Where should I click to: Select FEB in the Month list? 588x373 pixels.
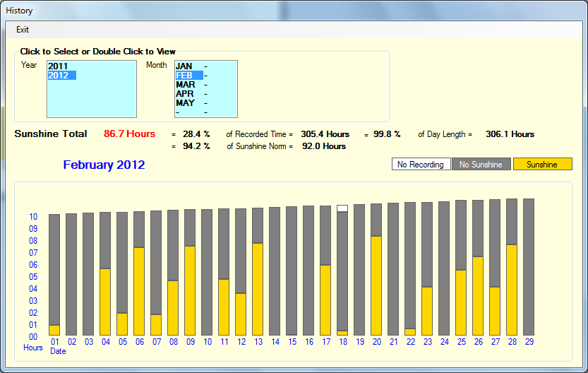(x=185, y=76)
